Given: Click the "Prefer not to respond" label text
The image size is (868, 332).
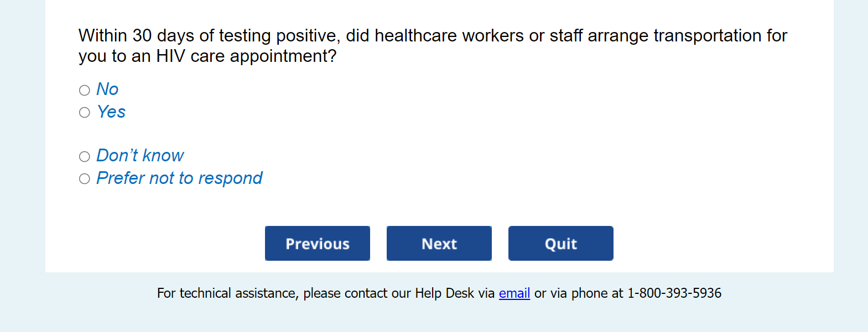Looking at the screenshot, I should 179,178.
